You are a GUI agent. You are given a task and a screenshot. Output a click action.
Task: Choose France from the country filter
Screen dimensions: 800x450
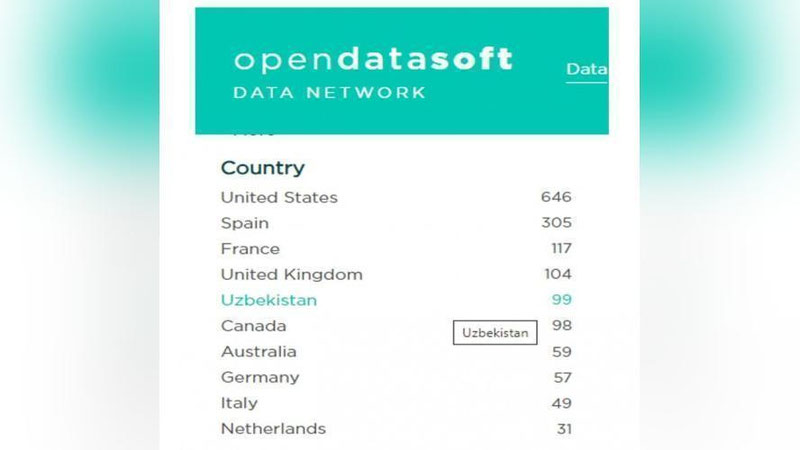(250, 249)
